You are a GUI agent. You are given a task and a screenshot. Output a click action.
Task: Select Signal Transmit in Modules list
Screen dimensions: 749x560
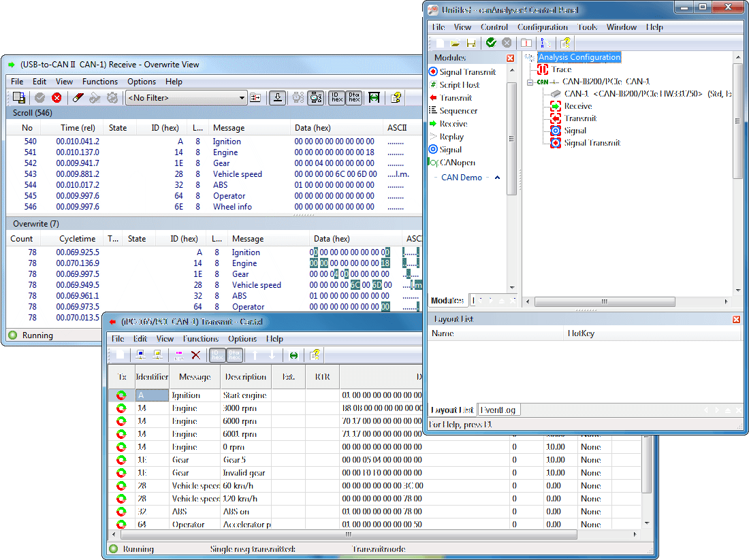pos(462,72)
